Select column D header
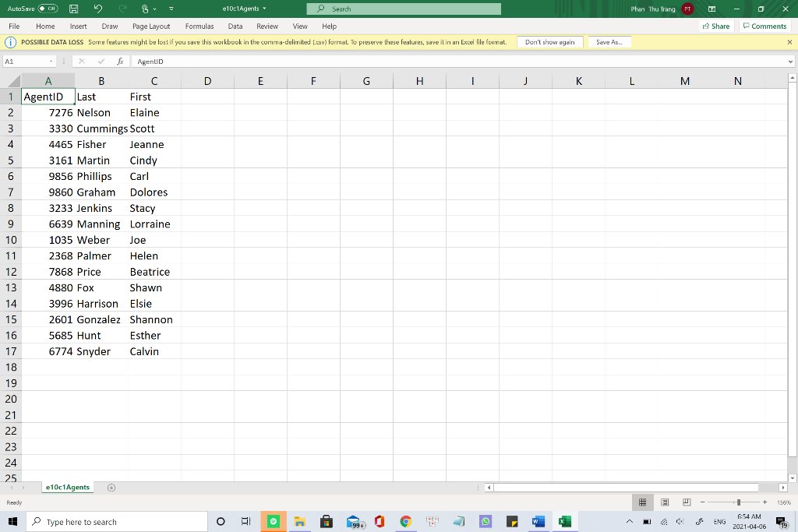Screen dimensions: 798x532 click(207, 81)
